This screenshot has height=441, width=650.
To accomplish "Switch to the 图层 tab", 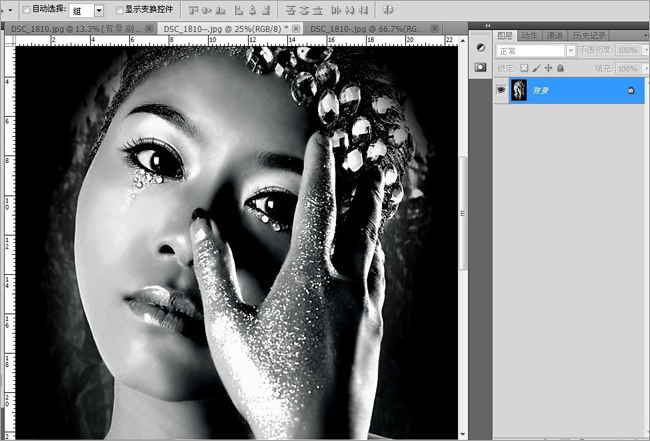I will coord(505,36).
